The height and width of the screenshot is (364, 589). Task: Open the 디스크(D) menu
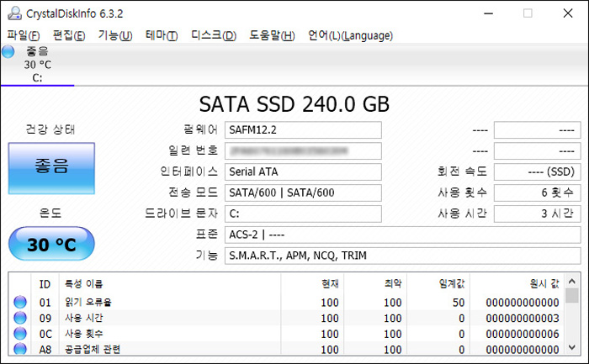click(x=213, y=35)
